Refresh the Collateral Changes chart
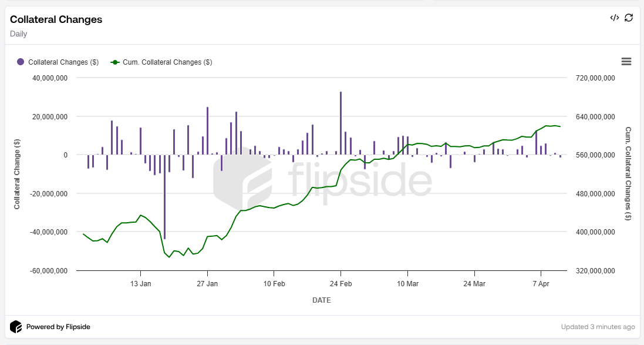The image size is (644, 345). (x=629, y=18)
